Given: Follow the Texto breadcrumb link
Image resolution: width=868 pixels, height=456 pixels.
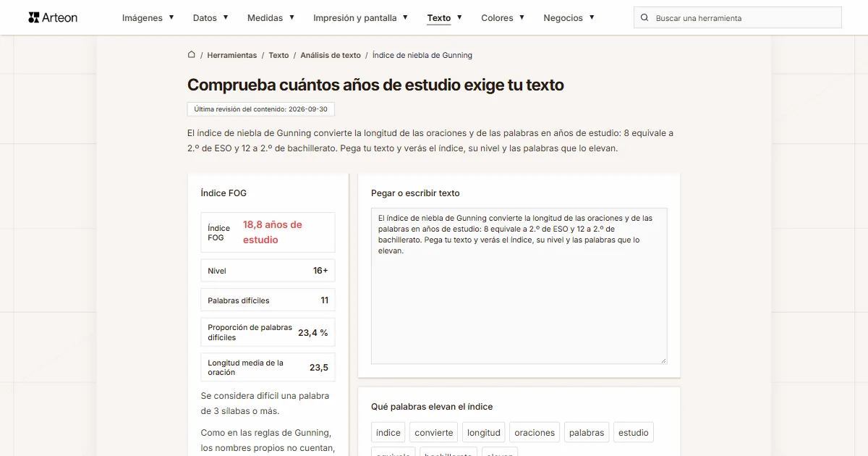Looking at the screenshot, I should click(278, 55).
